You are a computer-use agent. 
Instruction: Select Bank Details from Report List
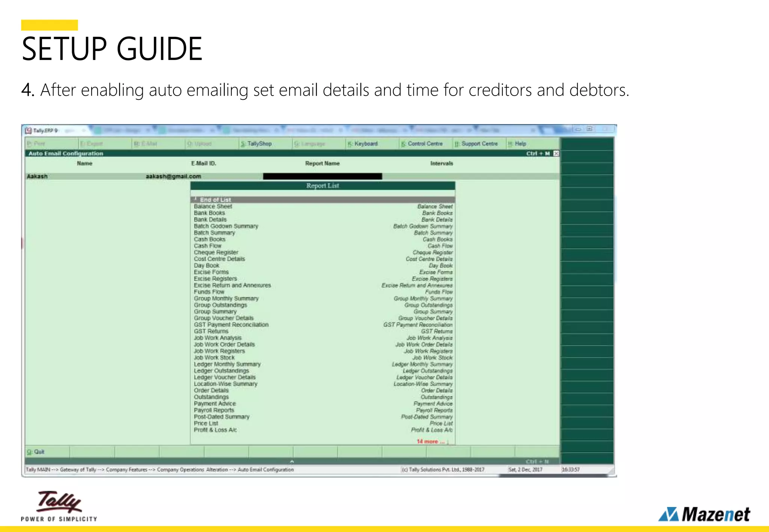pyautogui.click(x=323, y=219)
